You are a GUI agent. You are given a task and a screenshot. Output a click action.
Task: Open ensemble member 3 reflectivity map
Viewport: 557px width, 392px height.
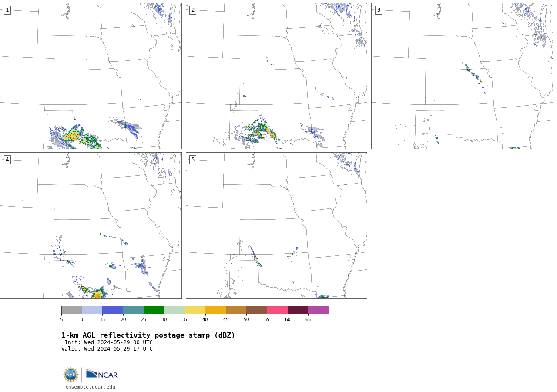pyautogui.click(x=462, y=76)
